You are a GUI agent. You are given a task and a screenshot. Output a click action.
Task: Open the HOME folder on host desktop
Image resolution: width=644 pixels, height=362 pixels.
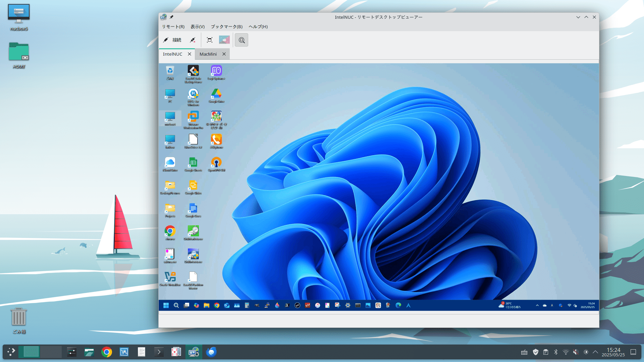(19, 55)
